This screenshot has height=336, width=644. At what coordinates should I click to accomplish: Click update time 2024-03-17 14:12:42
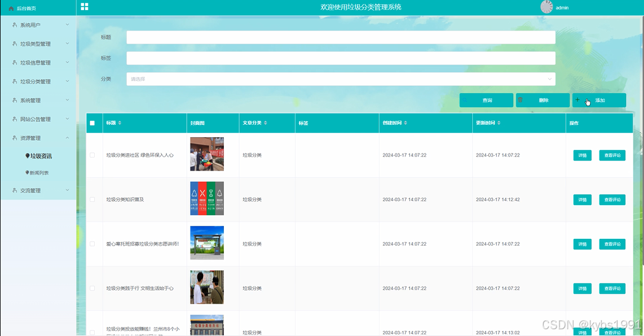[x=498, y=199]
